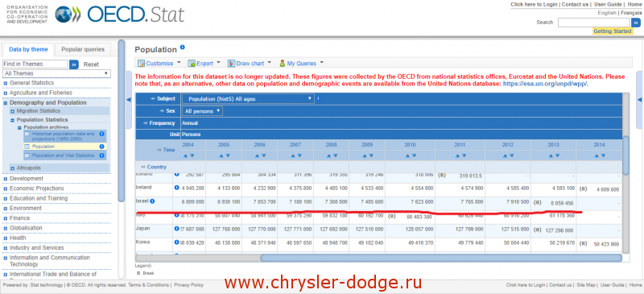Click info icon beside Population title
Viewport: 644px width, 294px height.
click(x=183, y=48)
